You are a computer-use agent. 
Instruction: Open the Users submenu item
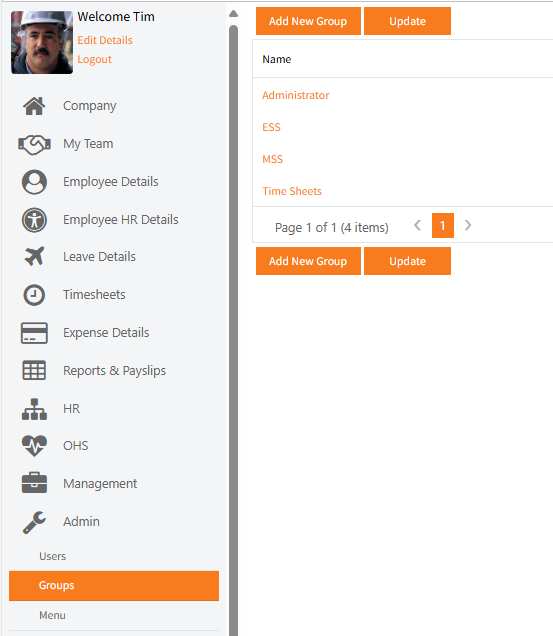[x=52, y=556]
